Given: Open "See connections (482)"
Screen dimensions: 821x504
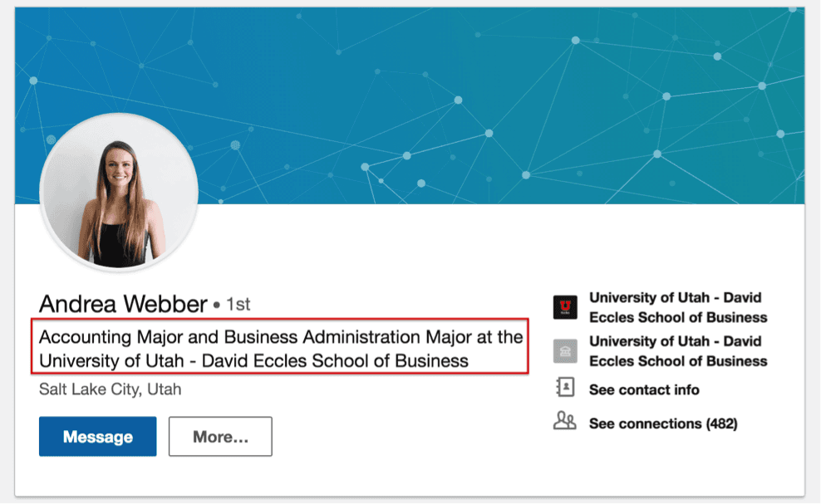Looking at the screenshot, I should click(x=665, y=423).
